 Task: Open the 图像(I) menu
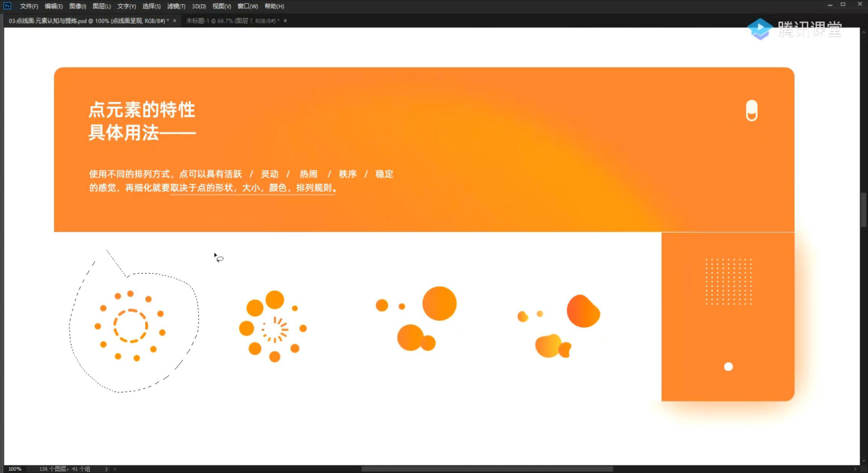coord(77,6)
